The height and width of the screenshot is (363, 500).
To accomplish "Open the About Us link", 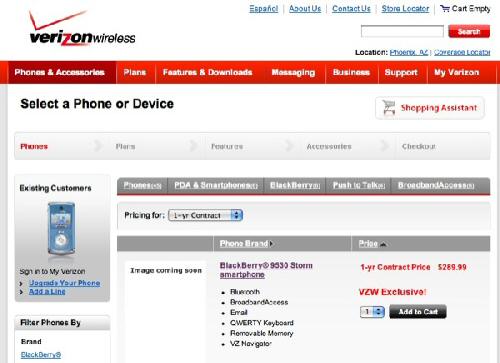I will tap(305, 9).
